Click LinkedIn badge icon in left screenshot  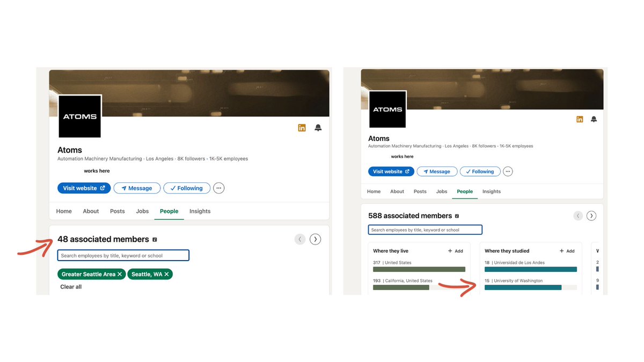(302, 128)
